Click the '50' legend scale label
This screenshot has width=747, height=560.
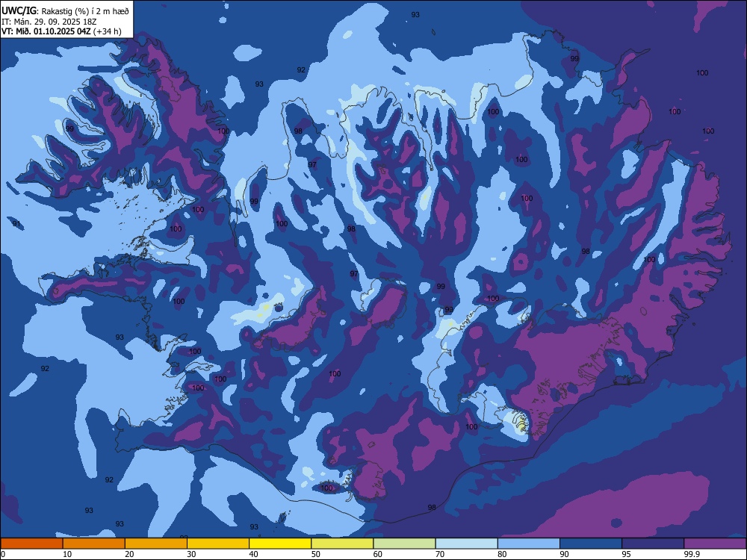tap(316, 554)
